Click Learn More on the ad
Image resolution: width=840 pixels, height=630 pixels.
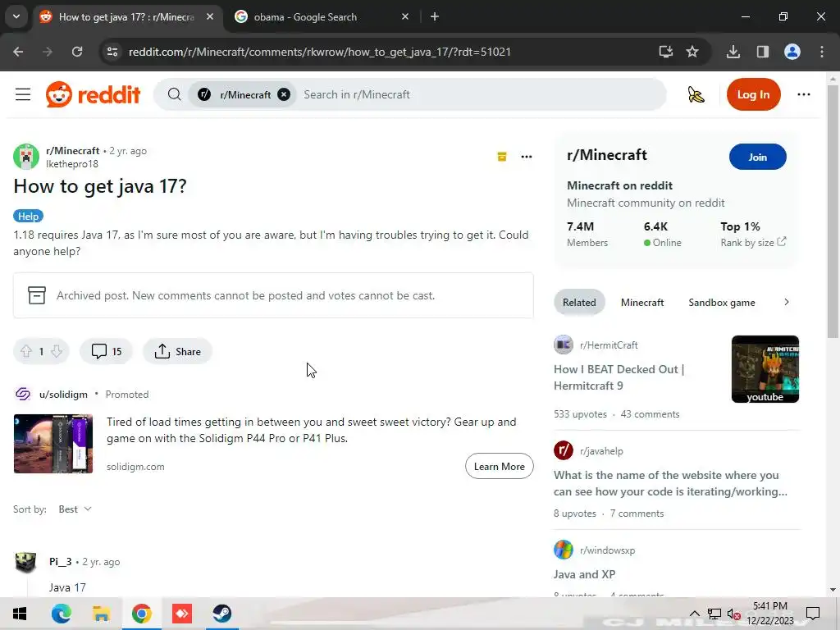pos(500,466)
